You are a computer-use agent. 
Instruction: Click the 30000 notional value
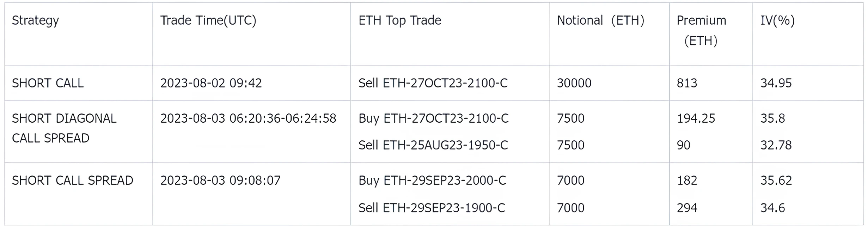(x=574, y=83)
